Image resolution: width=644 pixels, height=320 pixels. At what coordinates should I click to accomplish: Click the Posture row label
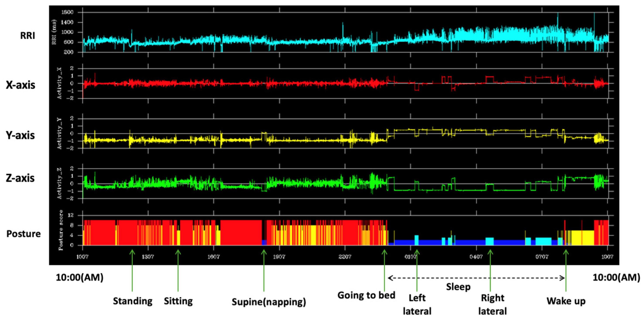24,234
